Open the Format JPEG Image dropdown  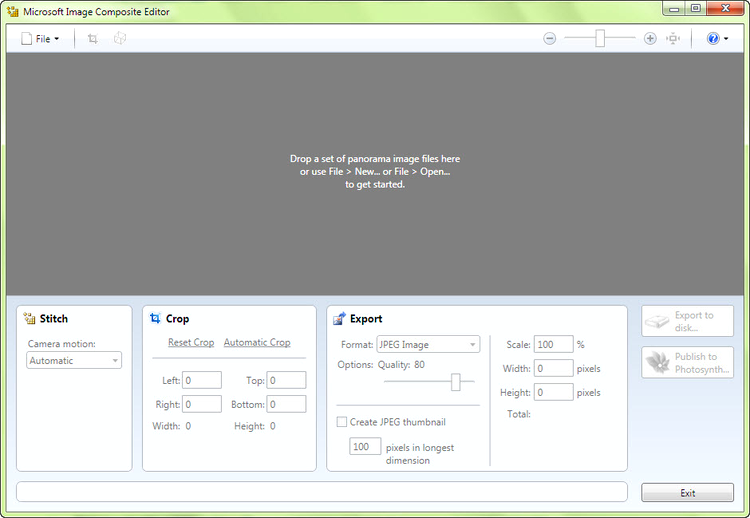tap(428, 344)
